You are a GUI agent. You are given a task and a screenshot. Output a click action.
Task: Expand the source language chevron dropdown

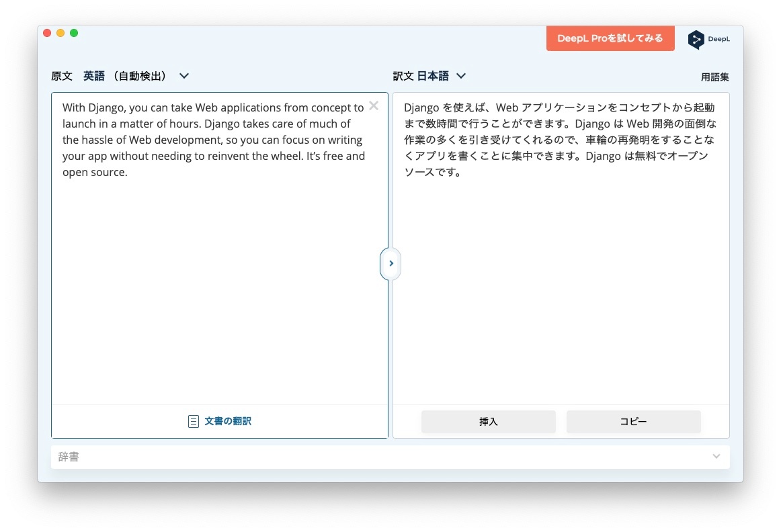coord(184,76)
